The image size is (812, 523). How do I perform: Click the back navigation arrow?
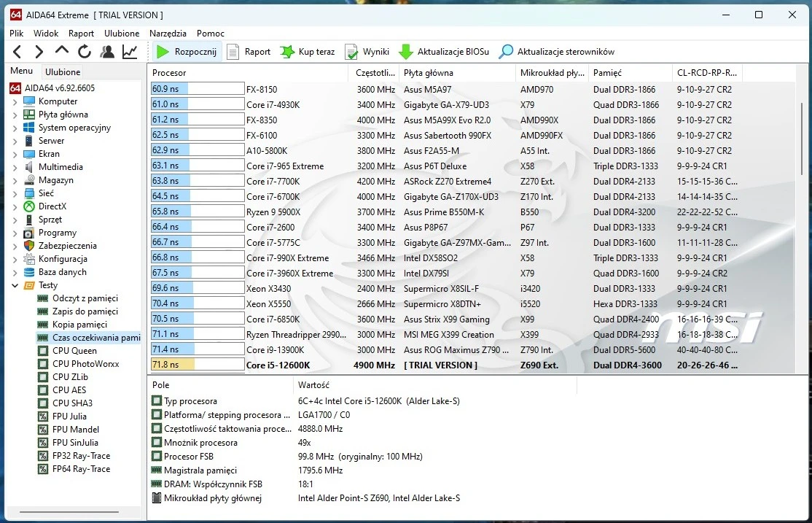17,52
